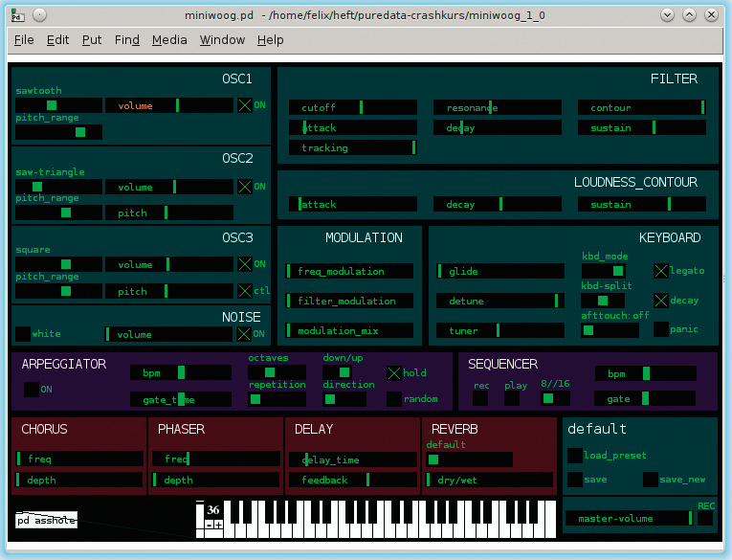Screen dimensions: 732x560
Task: Disable the OSC2 ON toggle
Action: 245,187
